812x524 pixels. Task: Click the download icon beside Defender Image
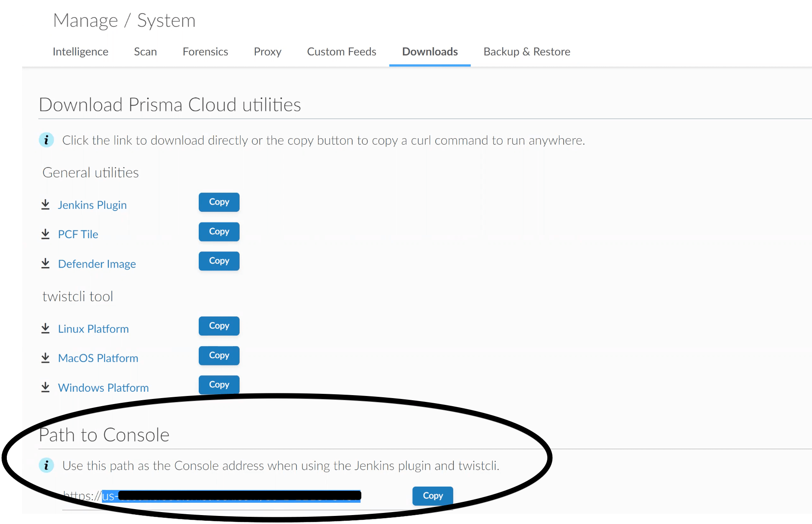coord(46,263)
